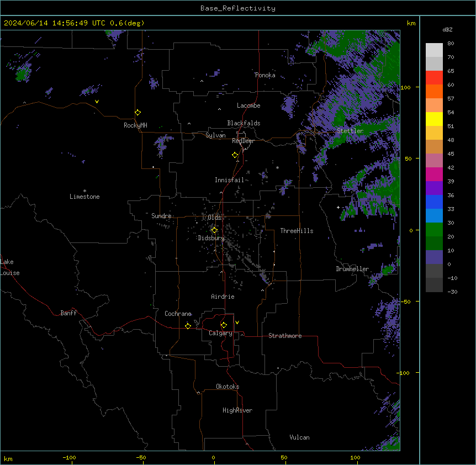Click the blue 36 dBZ legend swatch
Viewport: 476px width, 465px height.
434,202
